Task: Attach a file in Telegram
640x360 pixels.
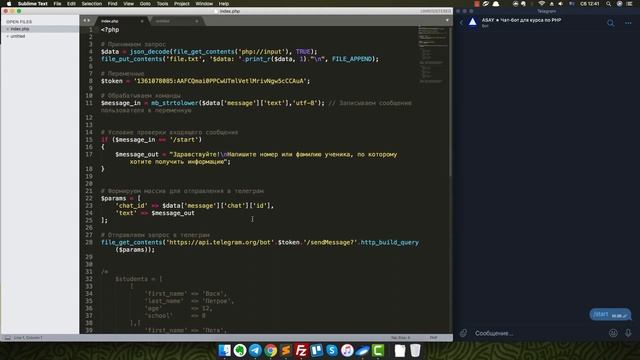Action: click(463, 333)
